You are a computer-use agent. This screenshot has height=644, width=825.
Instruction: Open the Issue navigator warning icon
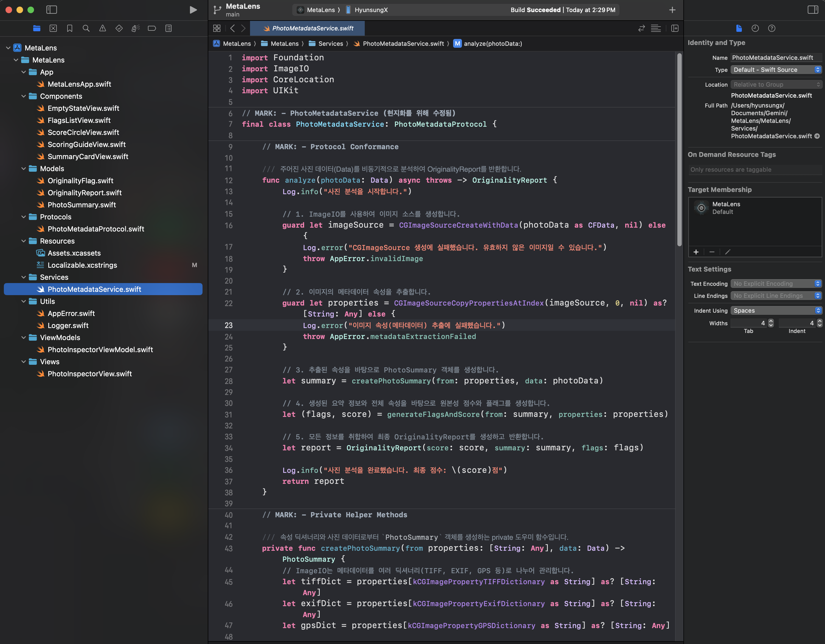(x=102, y=28)
